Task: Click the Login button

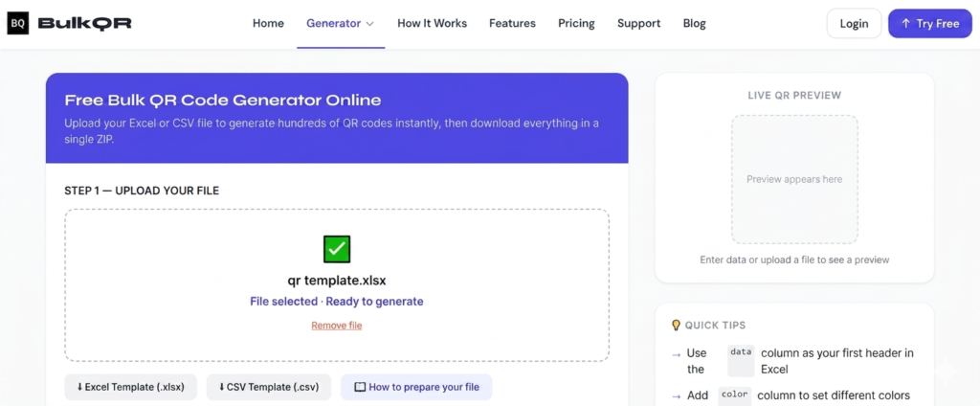Action: coord(854,24)
